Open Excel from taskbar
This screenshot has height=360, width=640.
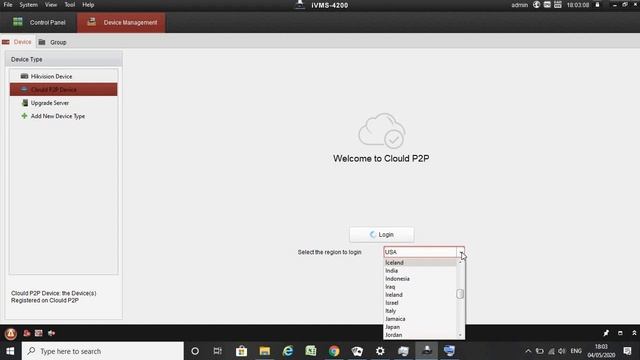point(311,351)
